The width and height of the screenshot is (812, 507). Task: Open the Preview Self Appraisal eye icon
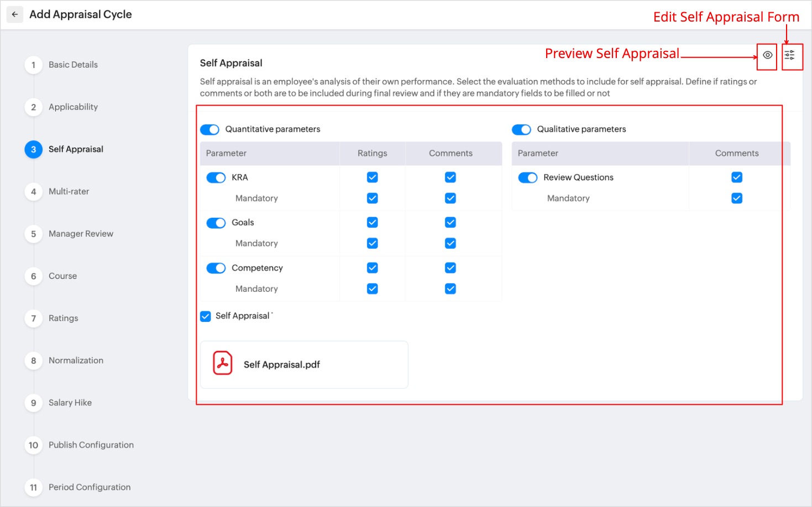tap(767, 55)
